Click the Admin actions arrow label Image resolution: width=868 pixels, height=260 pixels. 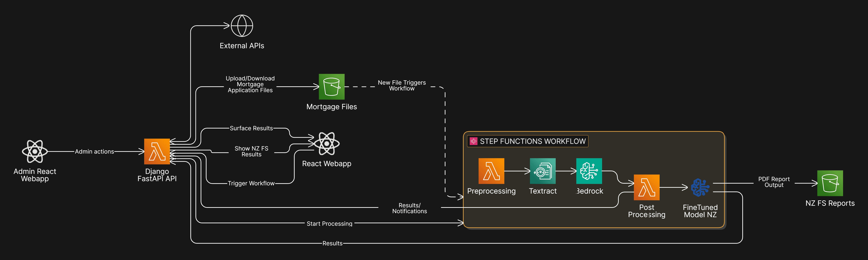[x=94, y=152]
